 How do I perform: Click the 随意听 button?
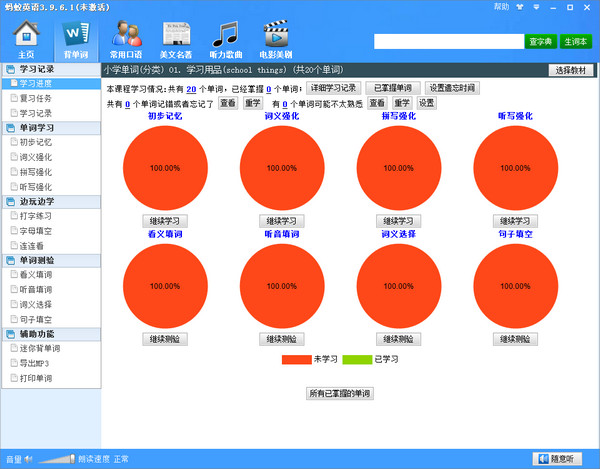558,459
